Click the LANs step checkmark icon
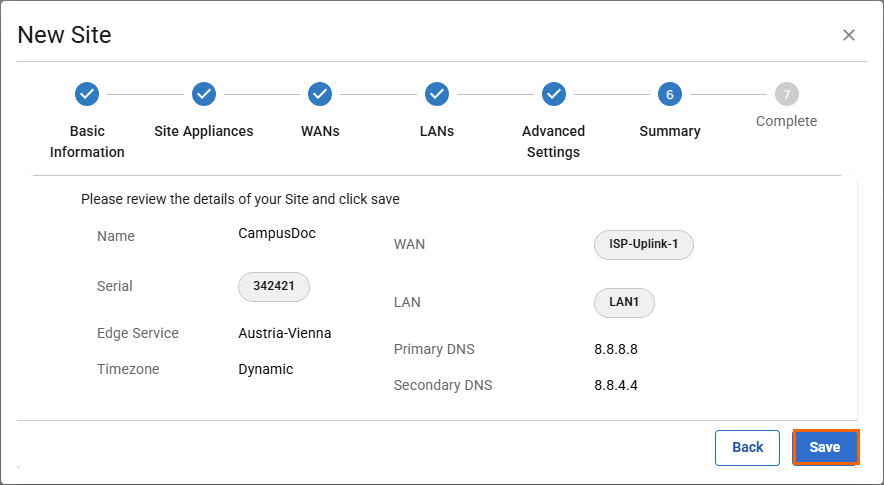 [437, 94]
